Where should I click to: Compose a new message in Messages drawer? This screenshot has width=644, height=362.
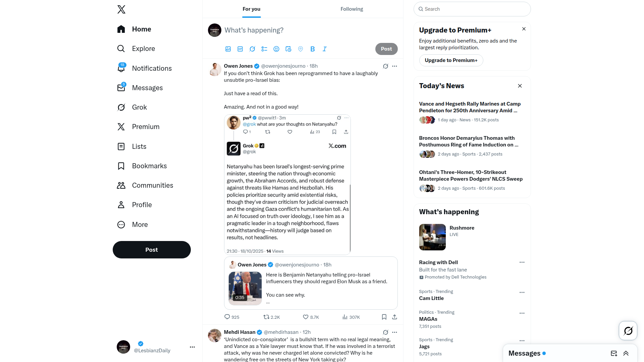(614, 353)
